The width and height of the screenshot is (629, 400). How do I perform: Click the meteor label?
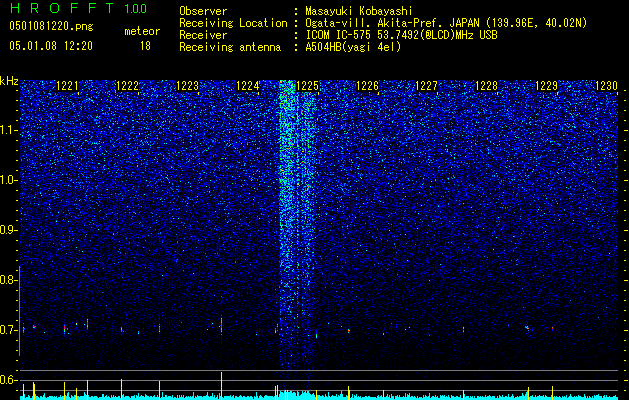point(142,31)
